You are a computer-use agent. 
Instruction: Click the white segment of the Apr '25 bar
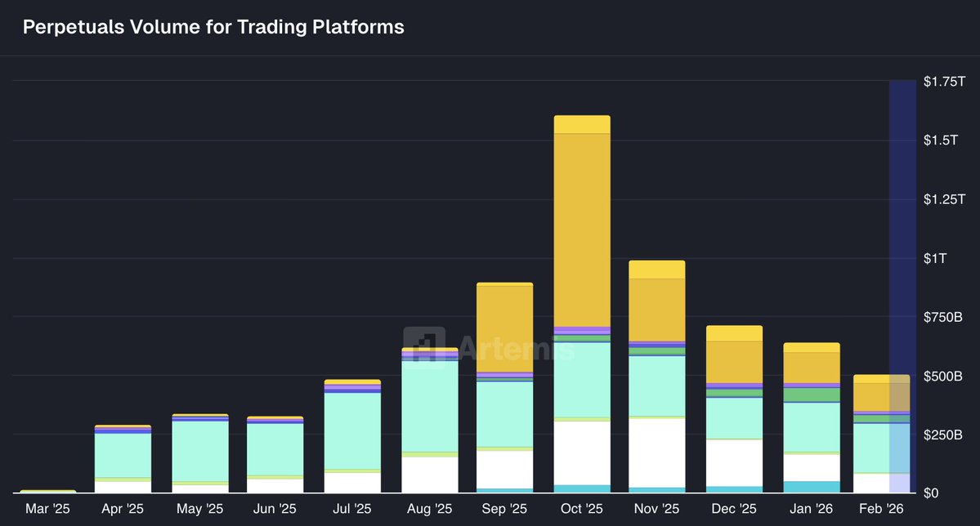(x=123, y=487)
